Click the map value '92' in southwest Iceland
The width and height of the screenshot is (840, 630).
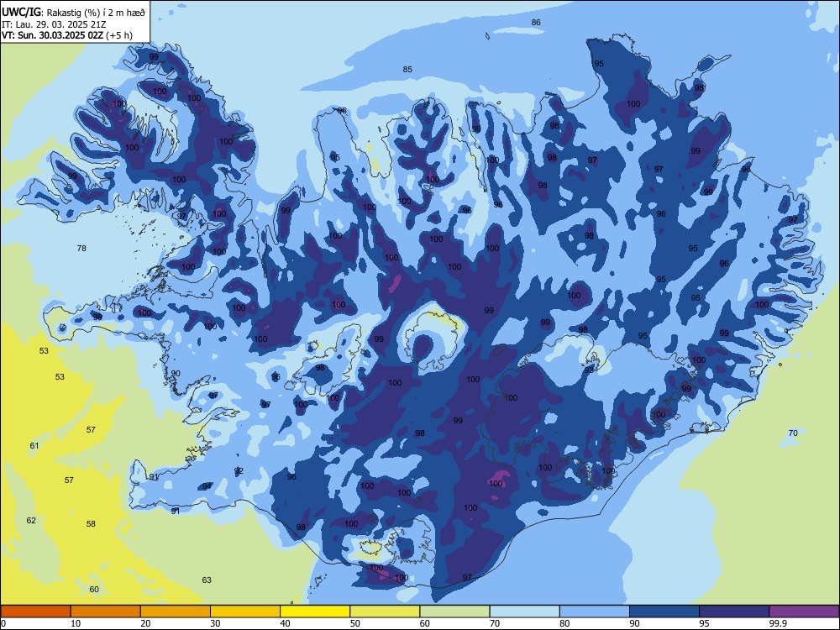point(239,471)
